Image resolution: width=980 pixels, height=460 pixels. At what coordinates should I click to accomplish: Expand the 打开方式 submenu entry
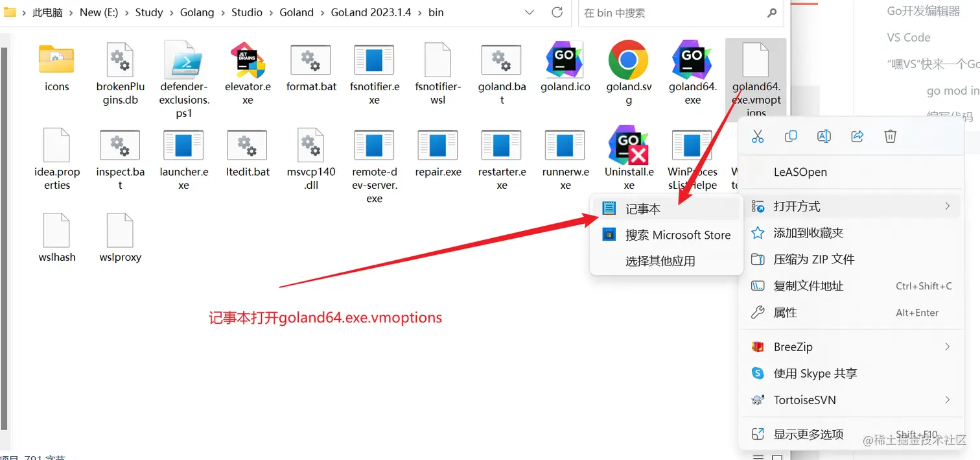tap(850, 206)
